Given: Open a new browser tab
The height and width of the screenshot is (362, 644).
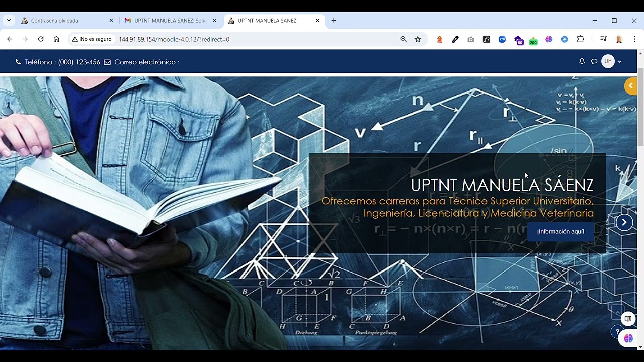Looking at the screenshot, I should [x=334, y=21].
